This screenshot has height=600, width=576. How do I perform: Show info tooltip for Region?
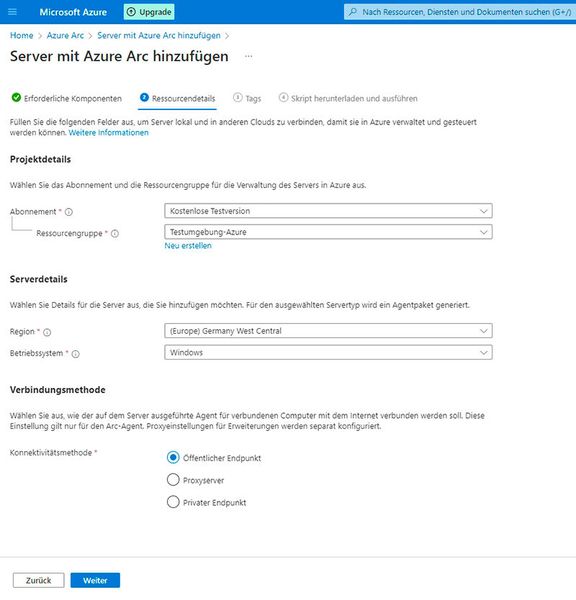pos(47,332)
